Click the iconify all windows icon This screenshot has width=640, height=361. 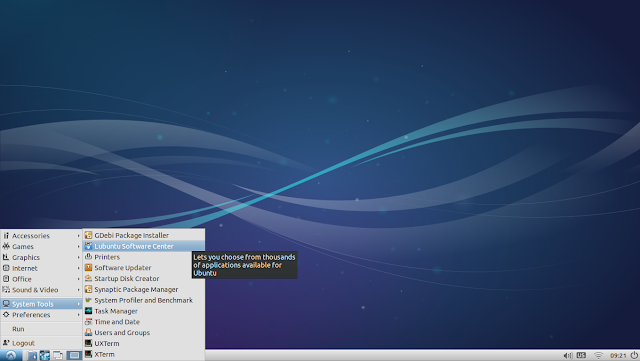click(x=58, y=356)
